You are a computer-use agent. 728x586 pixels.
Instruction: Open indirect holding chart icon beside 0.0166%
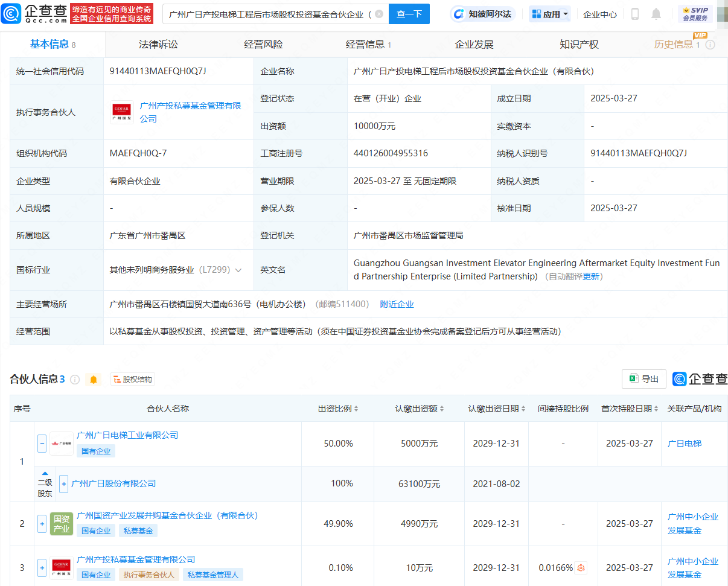pyautogui.click(x=581, y=568)
